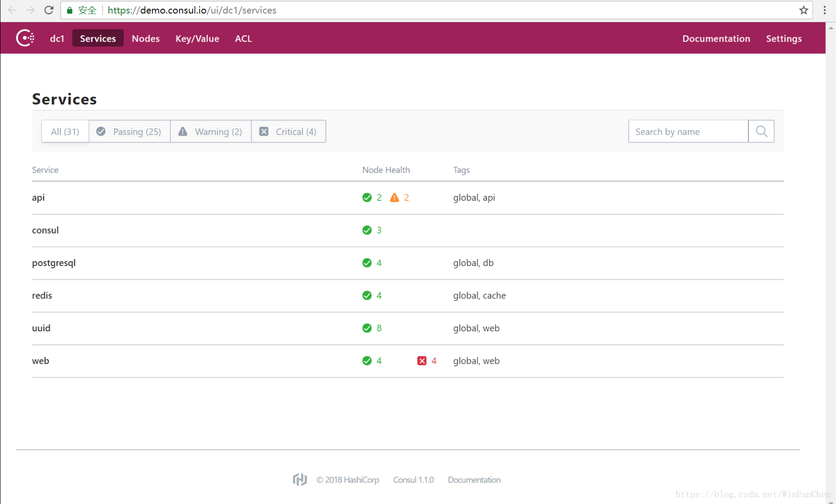Click the footer Documentation link

click(x=474, y=480)
